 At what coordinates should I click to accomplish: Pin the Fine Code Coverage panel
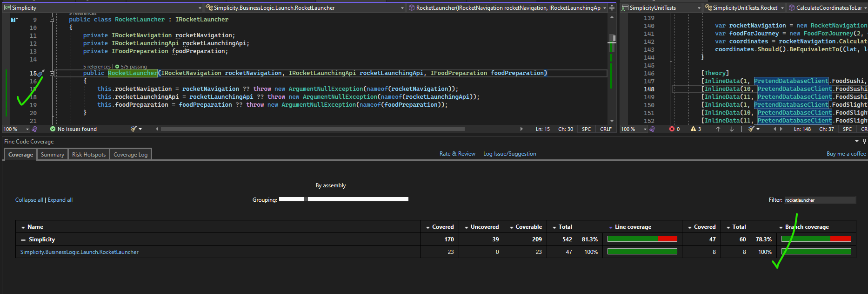(864, 141)
